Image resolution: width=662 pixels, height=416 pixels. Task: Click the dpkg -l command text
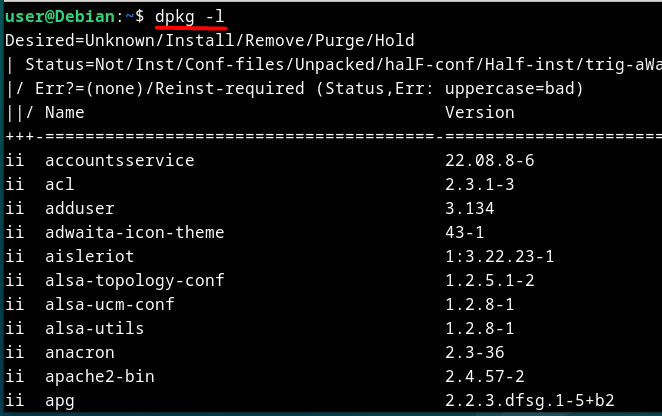tap(190, 17)
